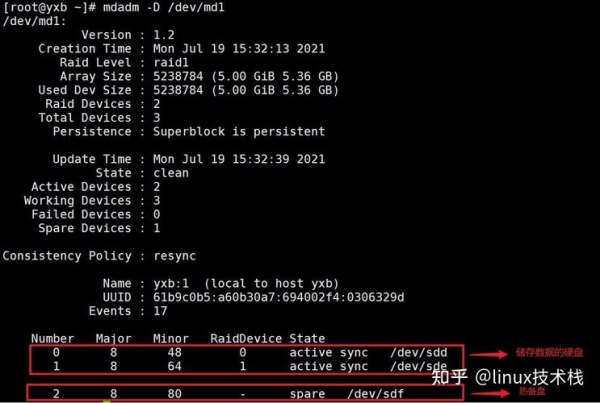Viewport: 600px width, 403px height.
Task: Select the Used Dev Size line
Action: (x=188, y=90)
